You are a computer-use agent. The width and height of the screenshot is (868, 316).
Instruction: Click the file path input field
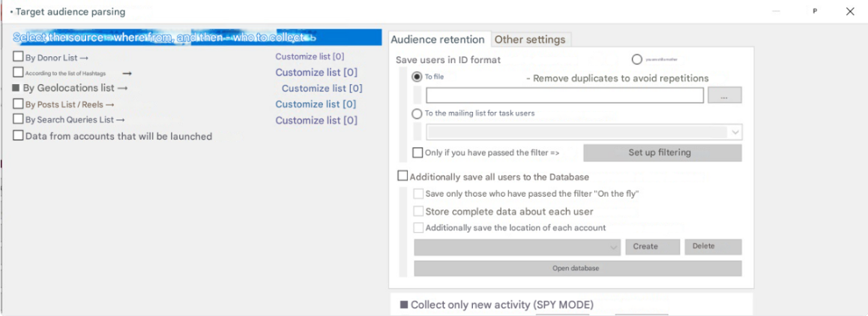(564, 95)
